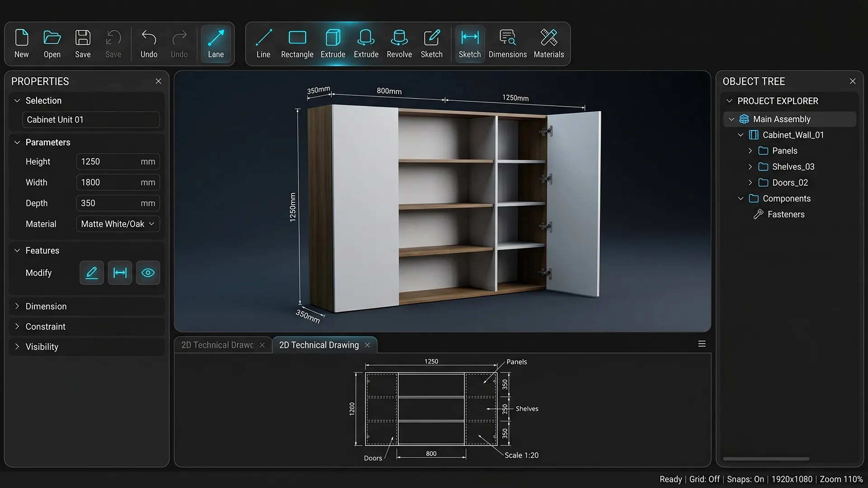This screenshot has width=868, height=488.
Task: Toggle Grid: Off in the status bar
Action: (704, 479)
